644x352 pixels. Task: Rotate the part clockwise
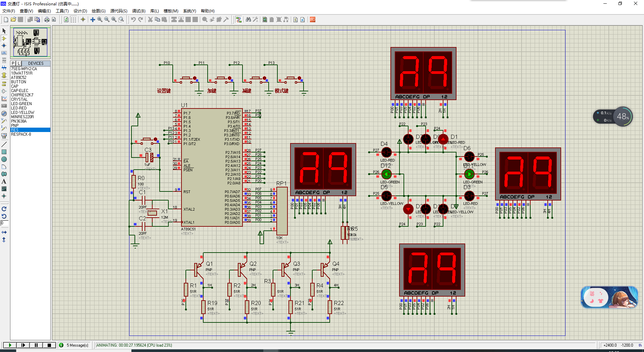pos(4,209)
